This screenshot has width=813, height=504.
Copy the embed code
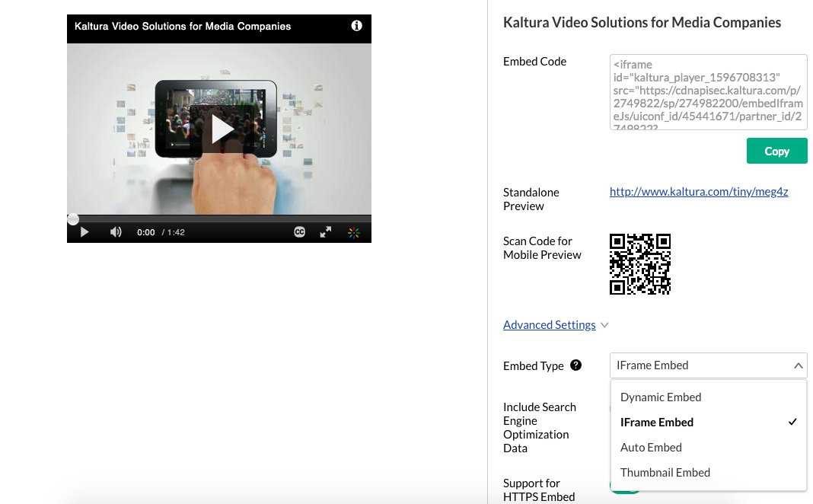pyautogui.click(x=776, y=151)
